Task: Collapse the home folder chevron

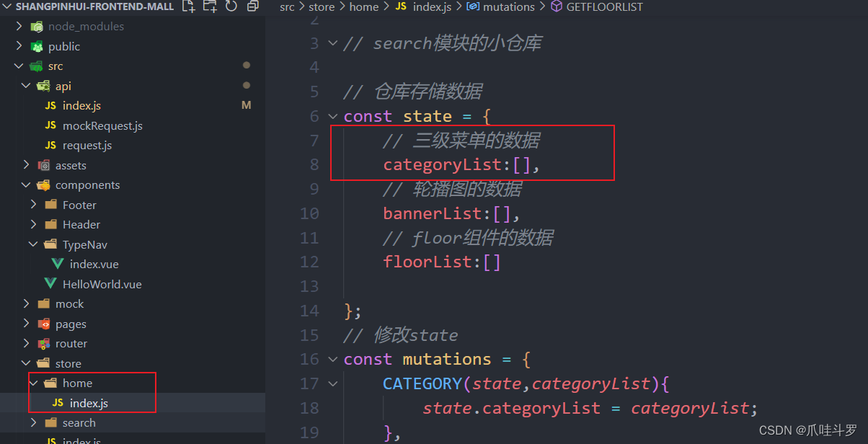Action: pyautogui.click(x=34, y=383)
